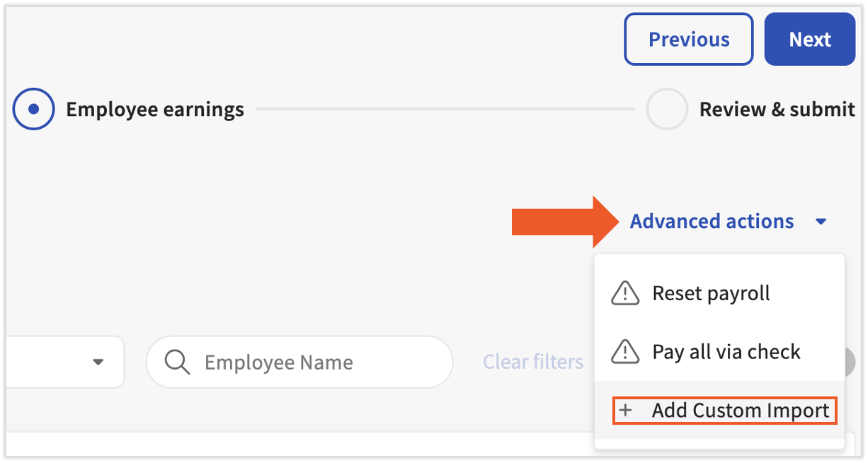The height and width of the screenshot is (463, 868).
Task: Select the Review & submit step circle
Action: tap(666, 109)
